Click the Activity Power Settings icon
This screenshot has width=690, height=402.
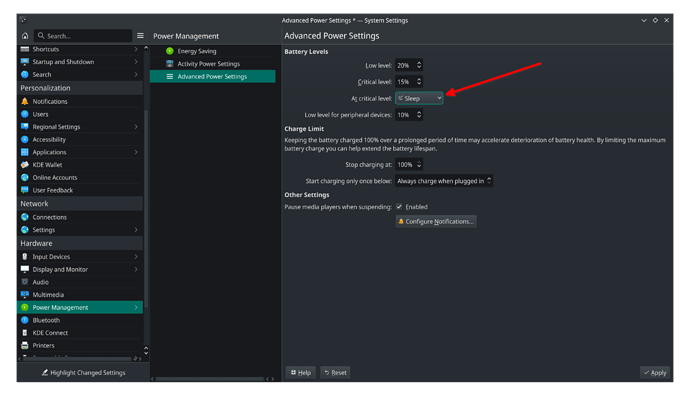click(169, 64)
